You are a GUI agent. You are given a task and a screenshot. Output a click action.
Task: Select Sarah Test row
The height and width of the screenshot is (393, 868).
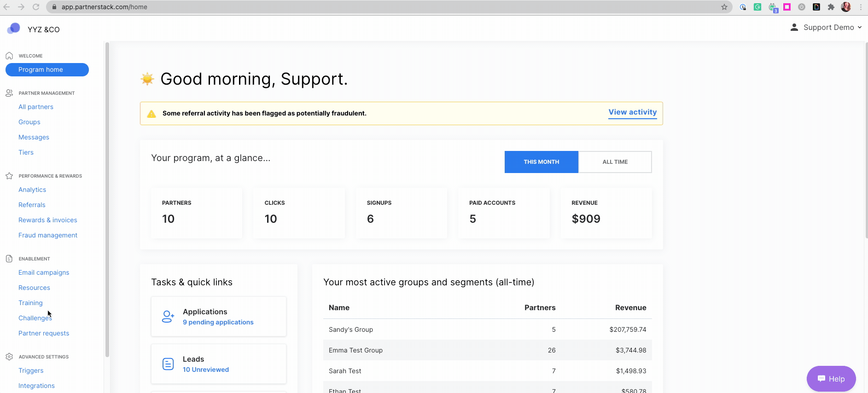click(x=488, y=371)
